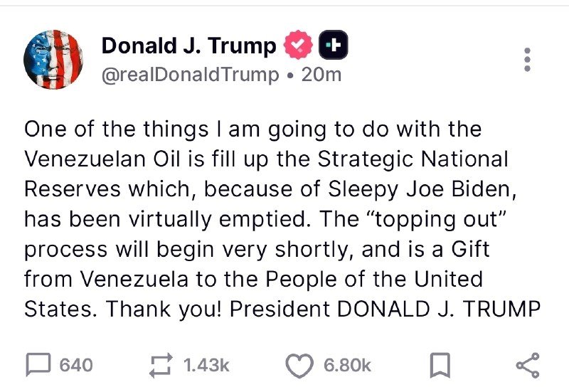ReTruth the post with the repost arrows
The width and height of the screenshot is (569, 392).
(161, 365)
